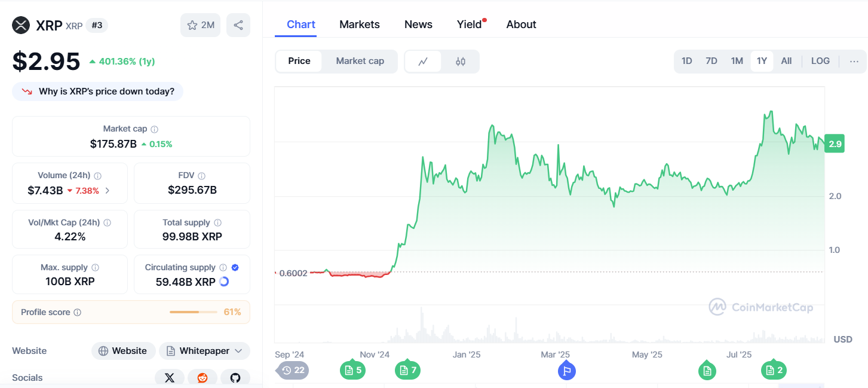Screen dimensions: 868x388
Task: Open XRP's X (Twitter) social page
Action: pyautogui.click(x=170, y=377)
